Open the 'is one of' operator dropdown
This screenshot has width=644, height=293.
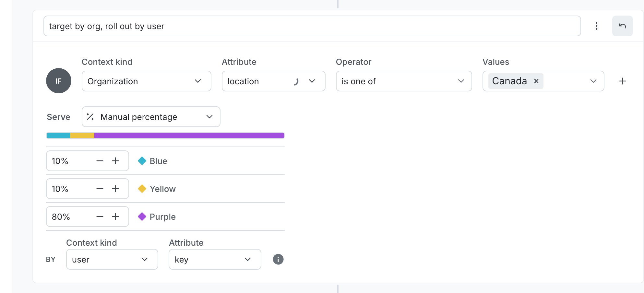[x=404, y=81]
